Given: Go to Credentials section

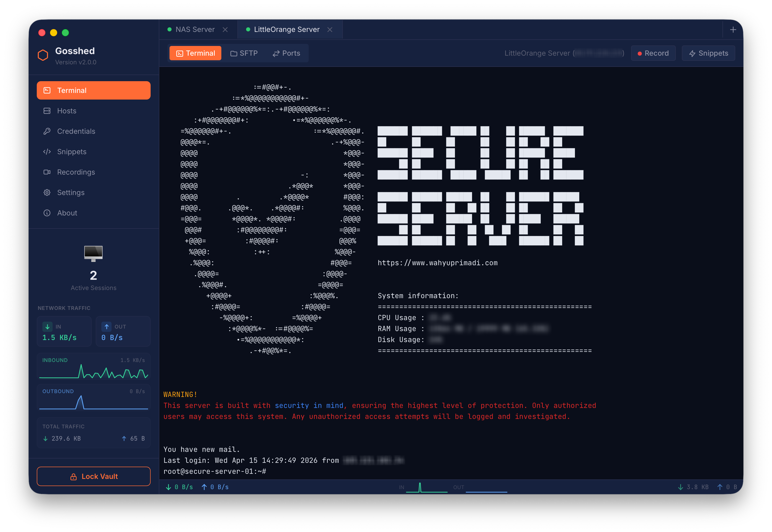Looking at the screenshot, I should [93, 131].
